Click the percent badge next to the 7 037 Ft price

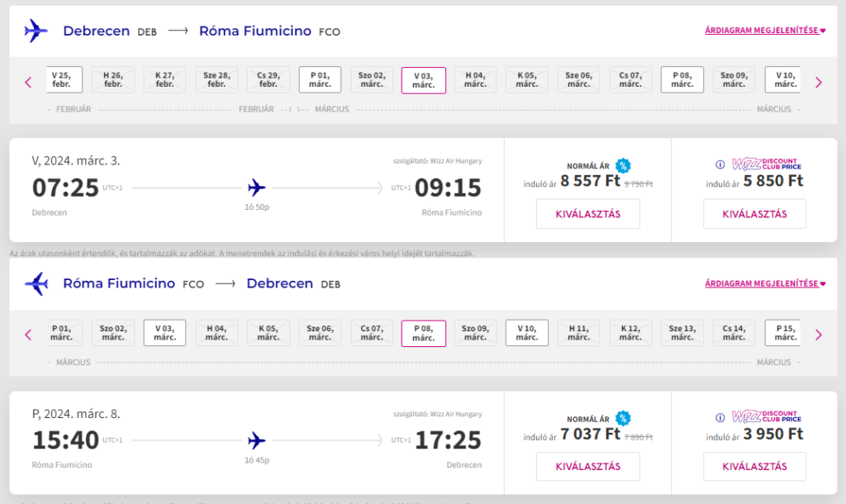623,417
